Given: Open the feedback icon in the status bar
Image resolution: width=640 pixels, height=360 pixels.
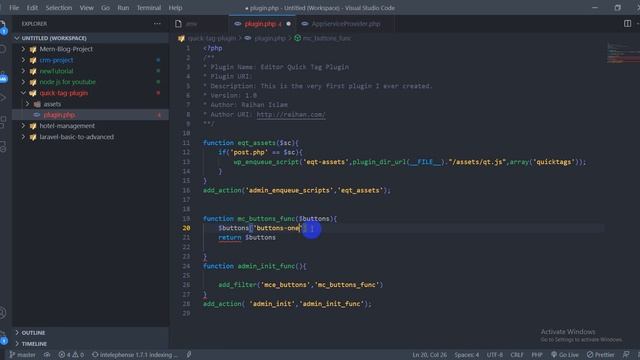Looking at the screenshot, I should point(626,355).
